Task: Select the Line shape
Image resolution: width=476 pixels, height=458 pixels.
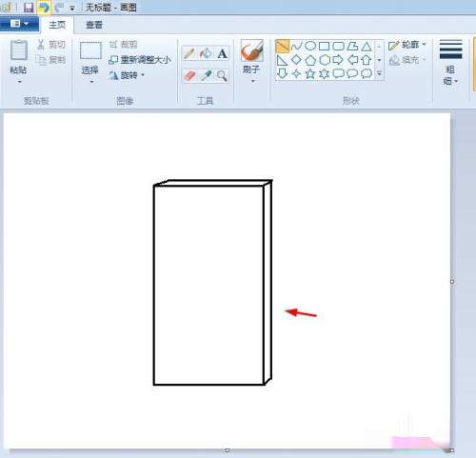Action: pyautogui.click(x=282, y=47)
